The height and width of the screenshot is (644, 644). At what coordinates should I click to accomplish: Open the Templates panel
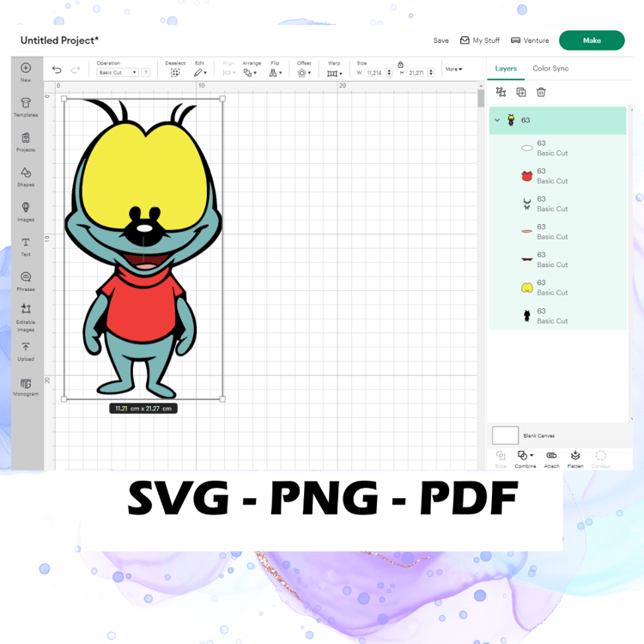click(26, 103)
